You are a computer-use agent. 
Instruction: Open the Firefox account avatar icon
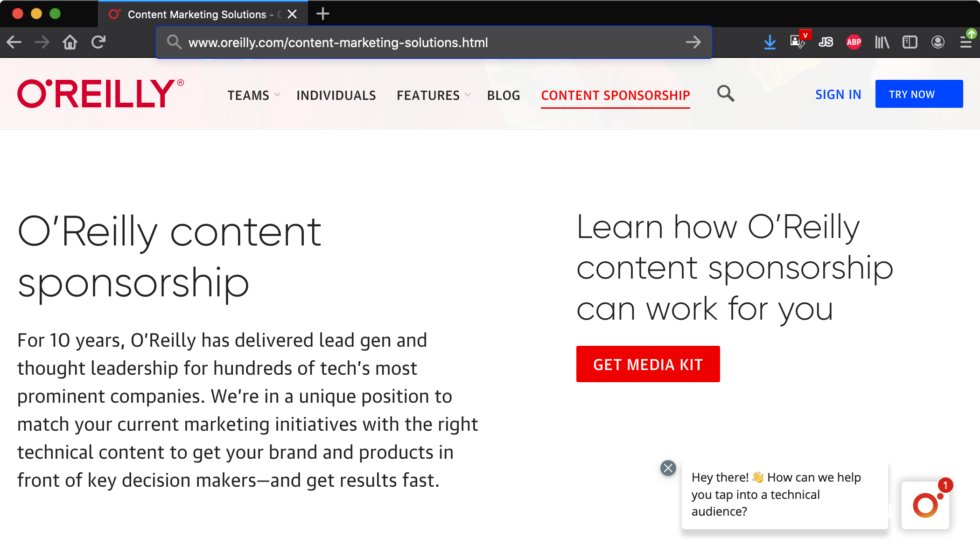tap(938, 42)
